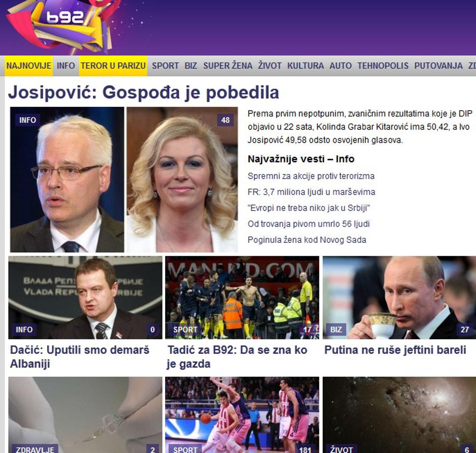Open the NAJNOVIJE menu item
The width and height of the screenshot is (476, 453).
coord(29,66)
